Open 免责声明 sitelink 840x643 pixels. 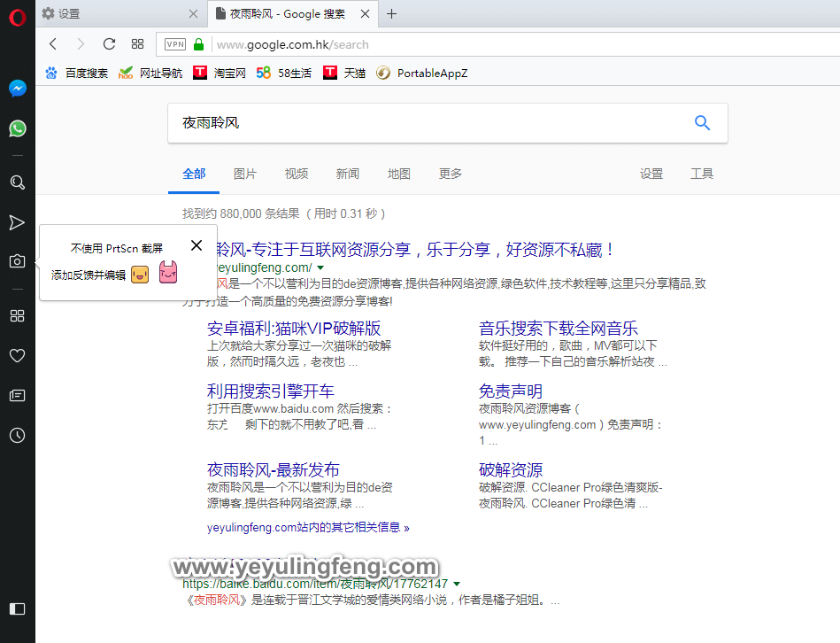click(511, 391)
